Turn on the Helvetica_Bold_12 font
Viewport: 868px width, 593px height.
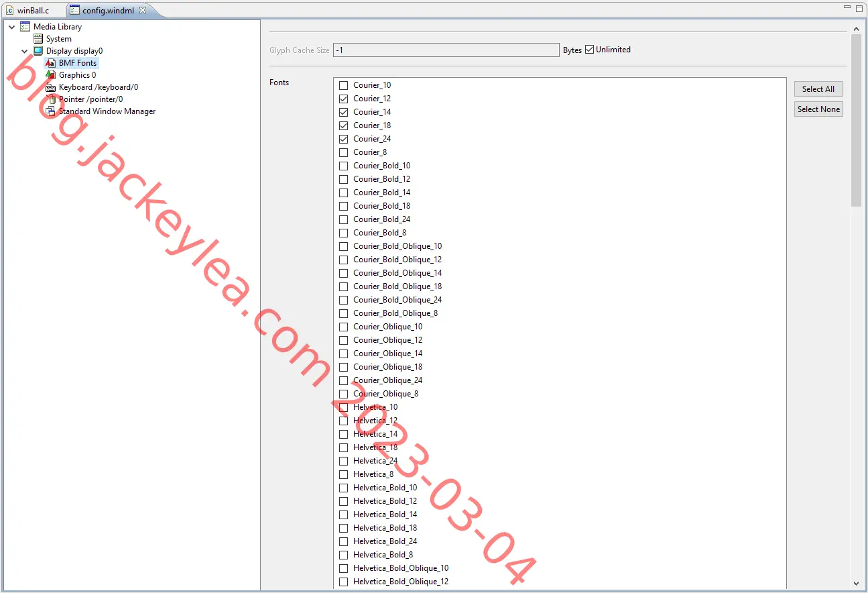pos(344,501)
